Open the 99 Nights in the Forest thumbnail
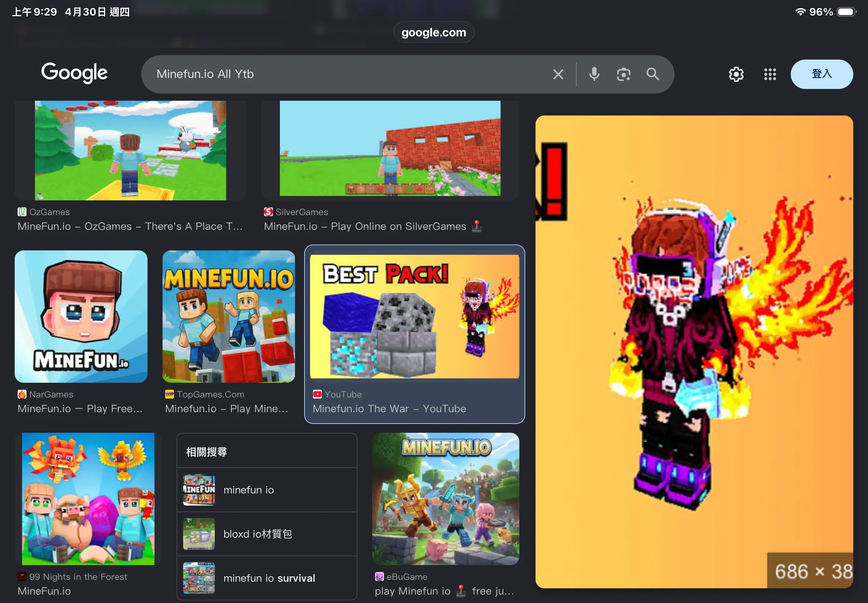 point(88,499)
